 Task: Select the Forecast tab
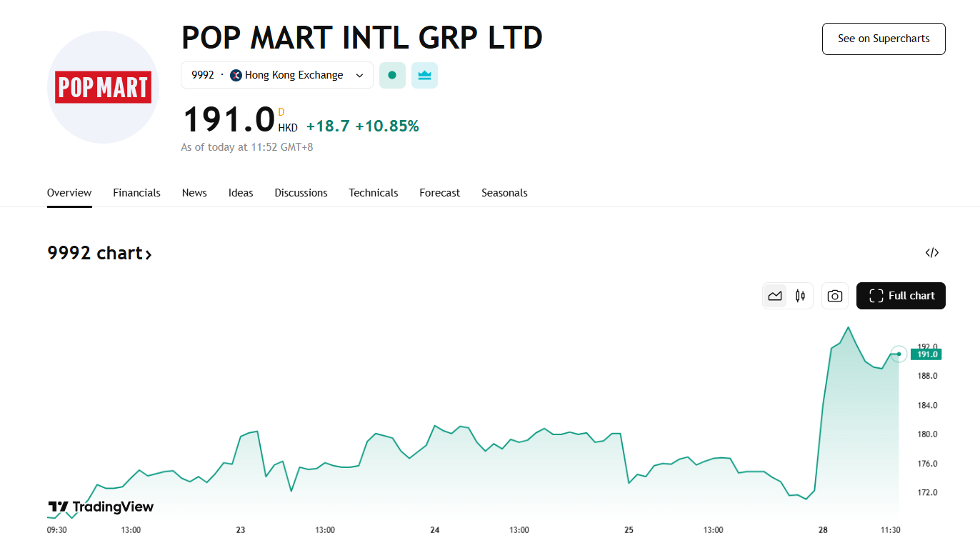[440, 193]
